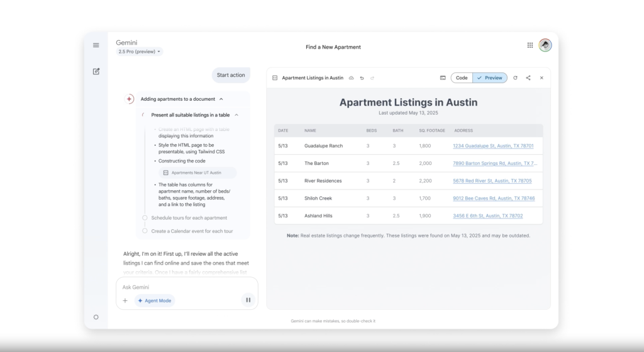Toggle the console panel icon
The height and width of the screenshot is (352, 644).
(443, 77)
